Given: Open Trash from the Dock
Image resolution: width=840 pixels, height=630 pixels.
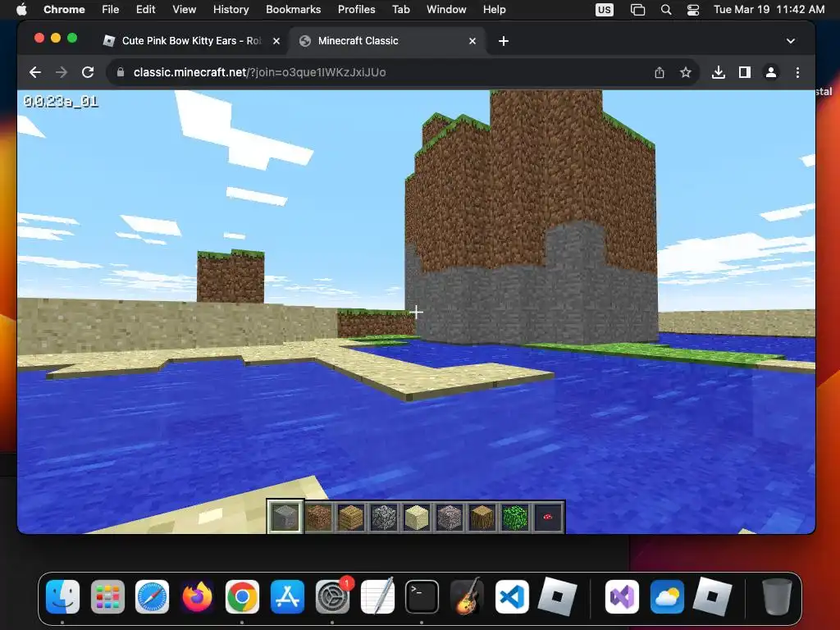Looking at the screenshot, I should [x=777, y=597].
